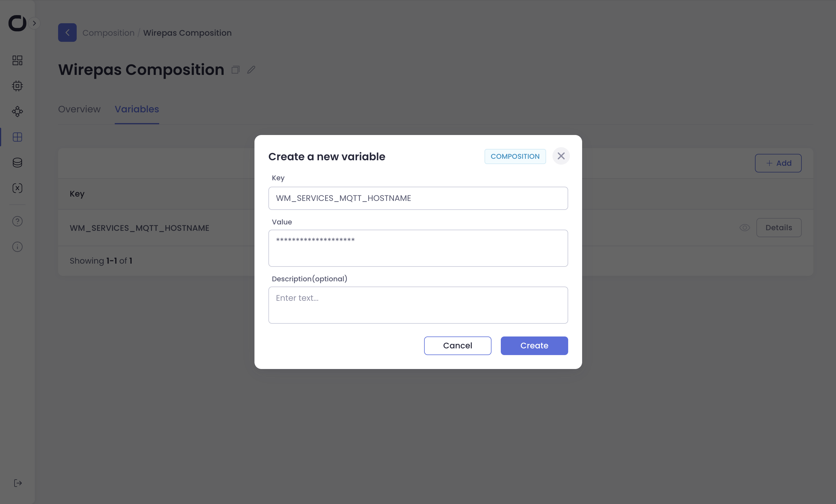Viewport: 836px width, 504px height.
Task: Edit the Wirepas Composition name
Action: tap(251, 70)
